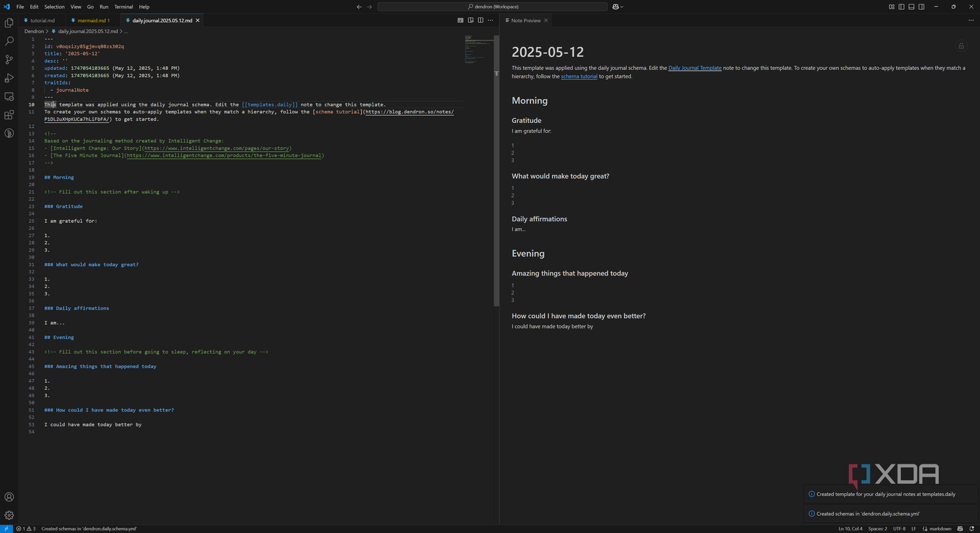Image resolution: width=980 pixels, height=533 pixels.
Task: Change file encoding UTF-8
Action: pyautogui.click(x=899, y=528)
